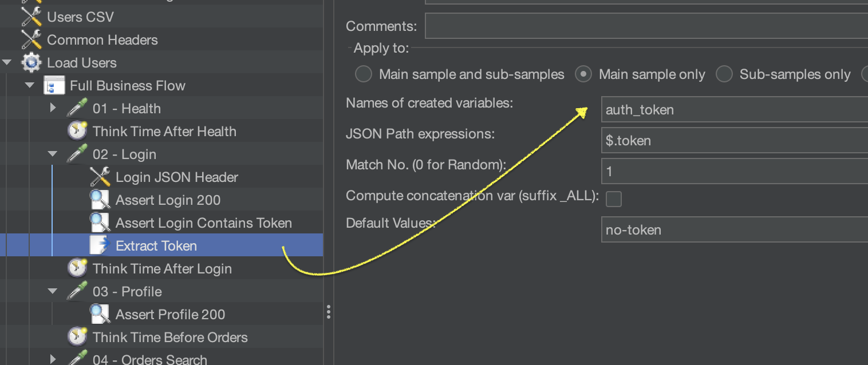Image resolution: width=868 pixels, height=365 pixels.
Task: Click the Common Headers wrench icon
Action: point(31,40)
